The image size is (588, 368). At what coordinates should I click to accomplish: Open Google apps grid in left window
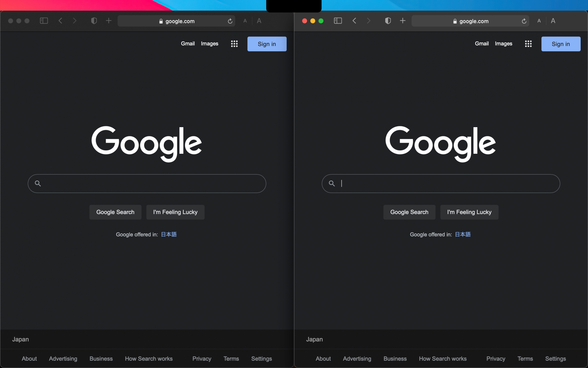[x=234, y=44]
